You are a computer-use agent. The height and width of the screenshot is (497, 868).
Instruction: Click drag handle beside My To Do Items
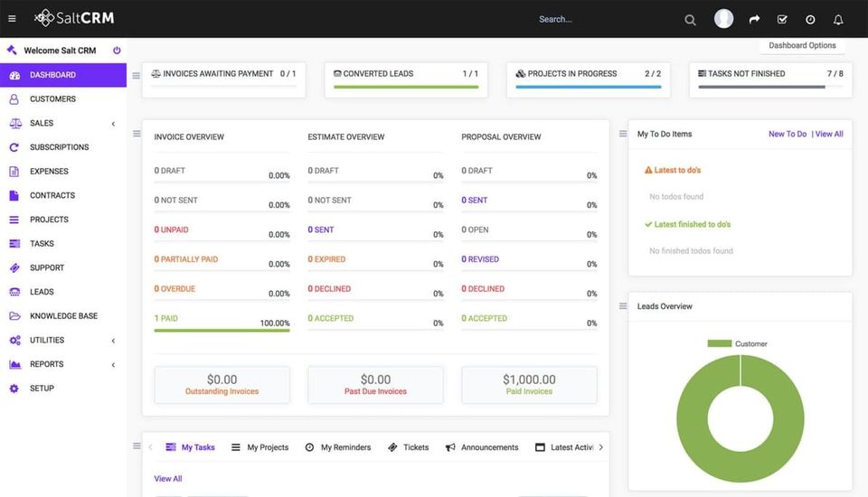coord(623,134)
